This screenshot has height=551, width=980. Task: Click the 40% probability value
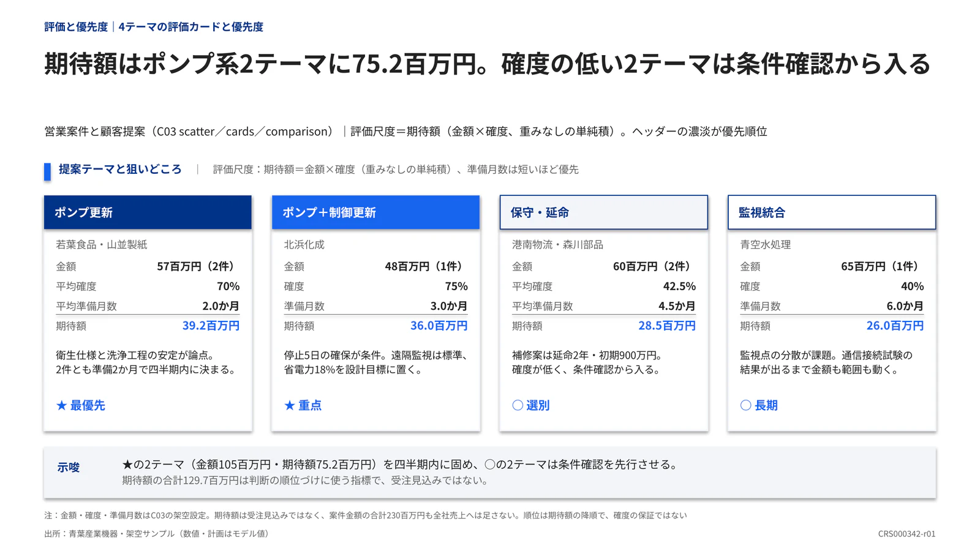pos(913,286)
